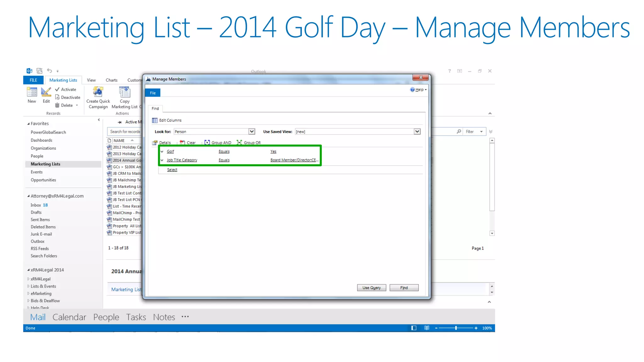Screen dimensions: 644x362
Task: Click Create Quick Campaign icon
Action: (98, 92)
